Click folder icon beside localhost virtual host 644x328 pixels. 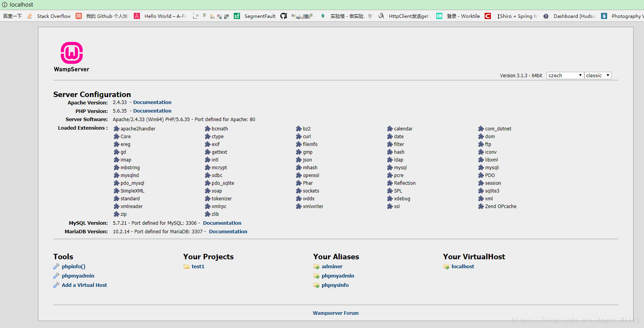point(446,267)
